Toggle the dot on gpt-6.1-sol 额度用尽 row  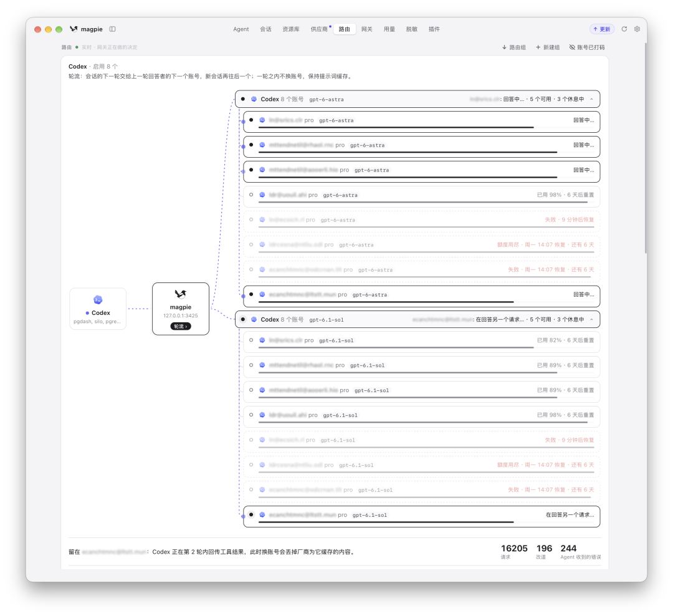[x=251, y=464]
